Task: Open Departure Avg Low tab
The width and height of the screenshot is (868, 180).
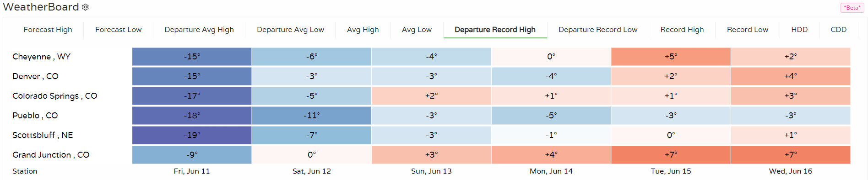Action: point(290,30)
